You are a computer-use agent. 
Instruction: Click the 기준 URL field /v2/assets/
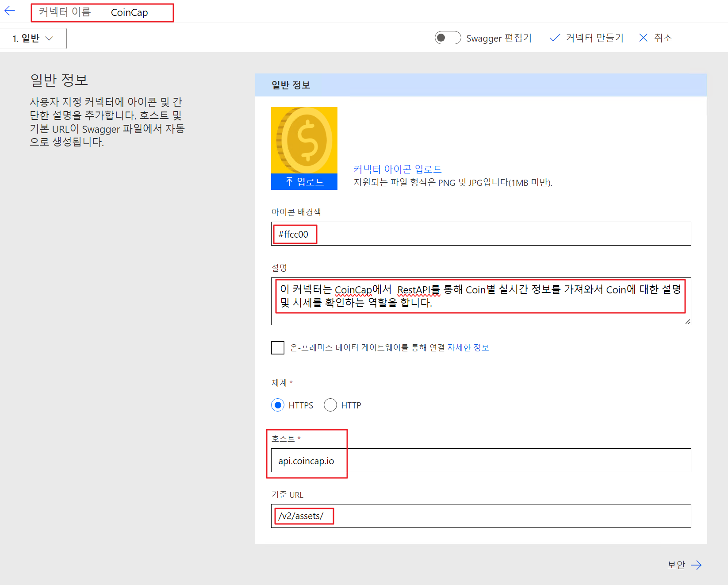pyautogui.click(x=481, y=516)
